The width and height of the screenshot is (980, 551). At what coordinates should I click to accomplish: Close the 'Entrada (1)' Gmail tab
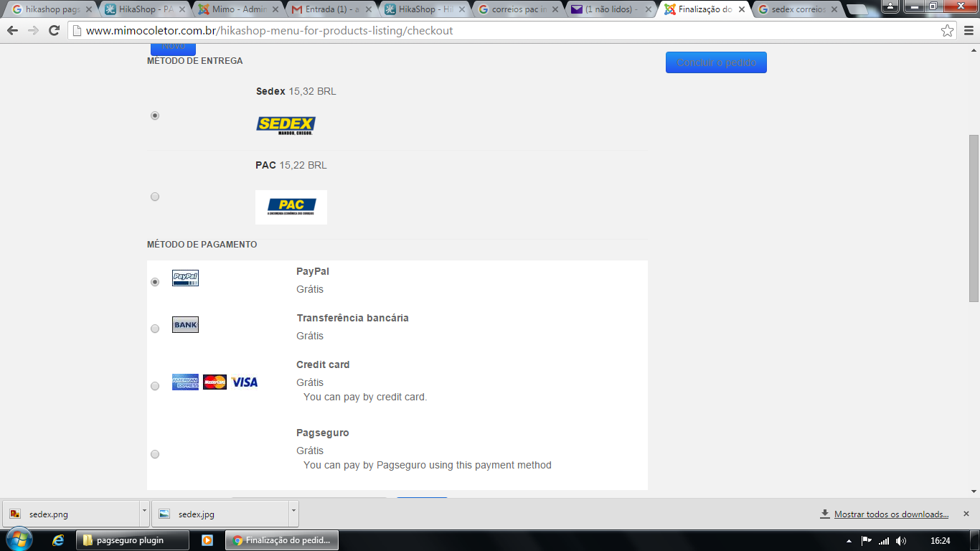(x=368, y=10)
